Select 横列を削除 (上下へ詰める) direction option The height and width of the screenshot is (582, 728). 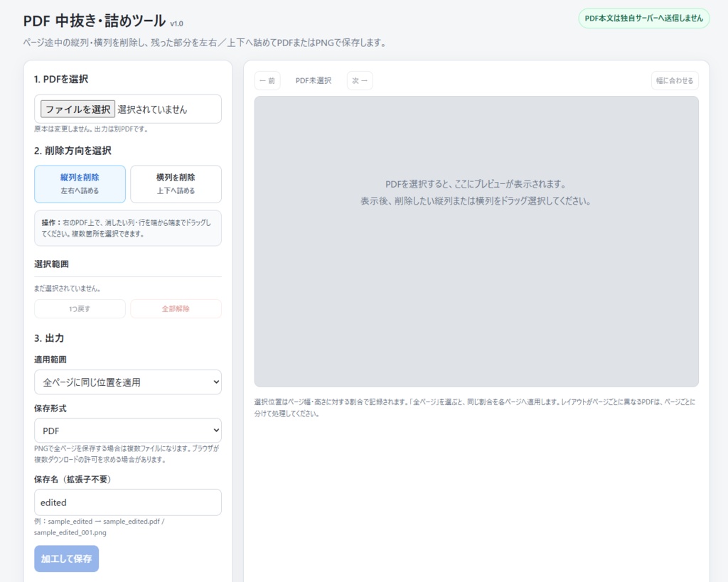pyautogui.click(x=176, y=184)
